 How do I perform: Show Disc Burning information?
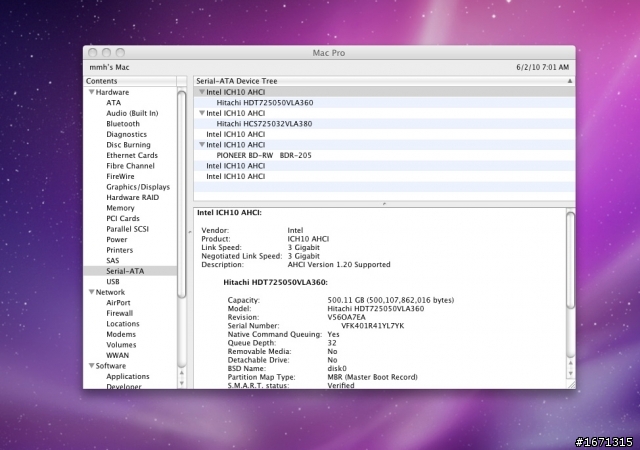click(128, 145)
